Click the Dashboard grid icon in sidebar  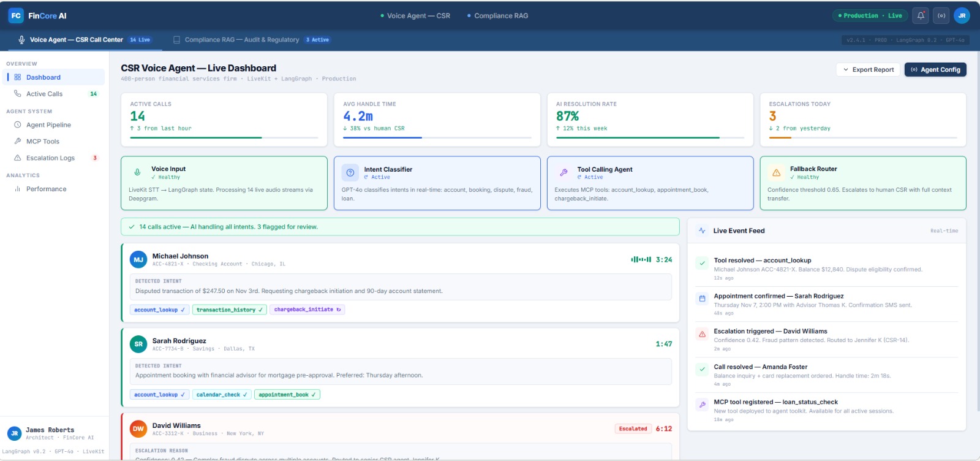(18, 77)
